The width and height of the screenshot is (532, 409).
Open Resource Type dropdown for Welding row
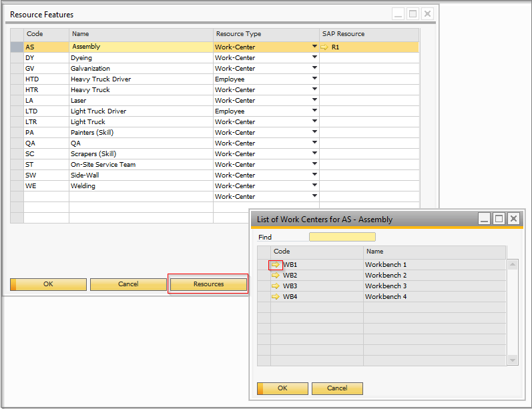pos(314,186)
